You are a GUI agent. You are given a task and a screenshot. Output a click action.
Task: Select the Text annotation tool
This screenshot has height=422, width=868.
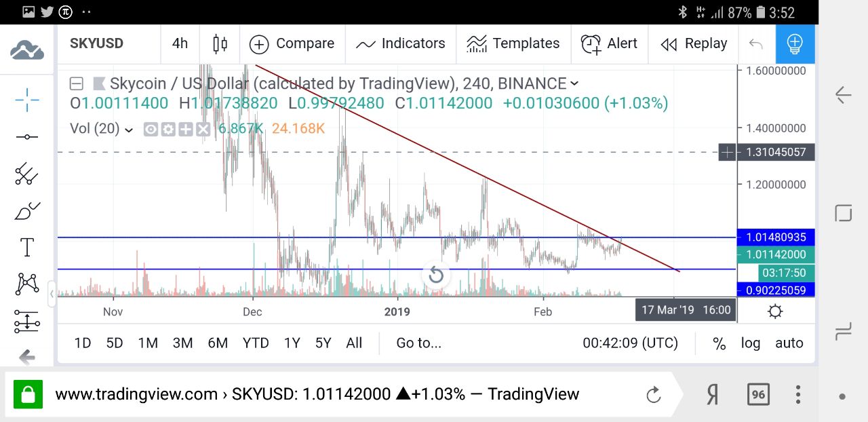27,248
